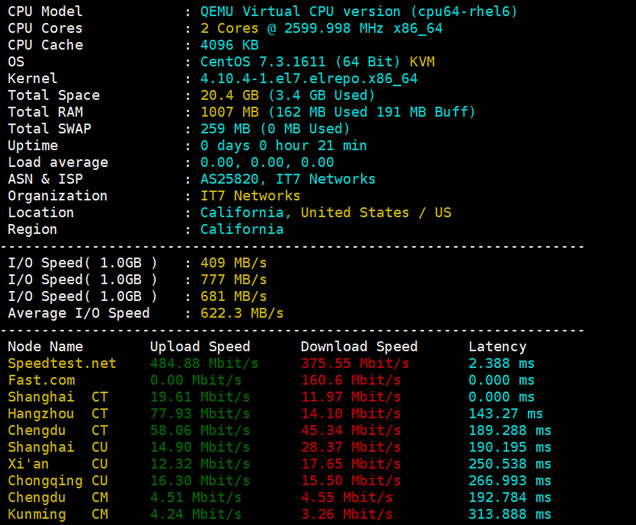Screen dimensions: 636x525
Task: Click the Region value 'California'
Action: click(242, 229)
